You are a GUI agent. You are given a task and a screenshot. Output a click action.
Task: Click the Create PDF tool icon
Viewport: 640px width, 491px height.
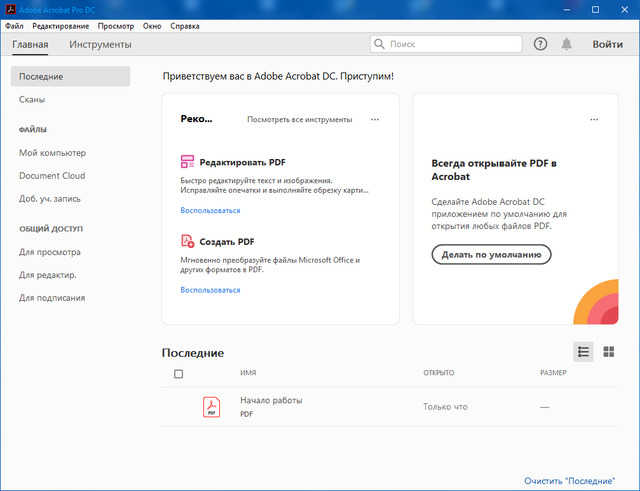click(x=187, y=241)
